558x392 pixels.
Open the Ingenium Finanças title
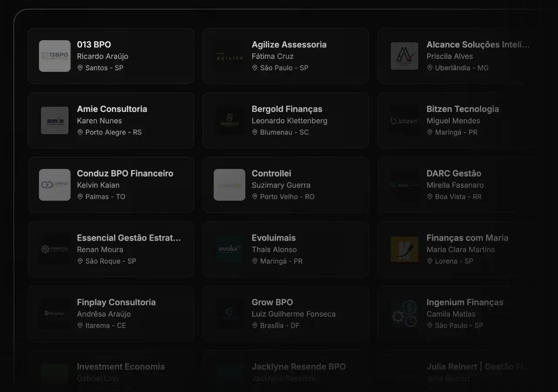[x=465, y=302]
